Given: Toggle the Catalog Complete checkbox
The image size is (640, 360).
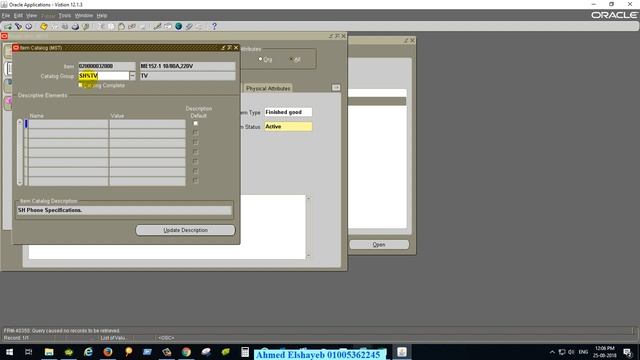Looking at the screenshot, I should pos(80,85).
